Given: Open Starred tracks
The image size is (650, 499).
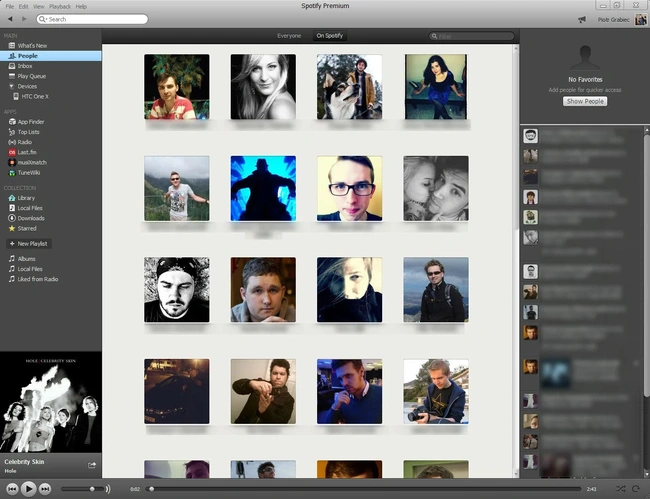Looking at the screenshot, I should (27, 228).
